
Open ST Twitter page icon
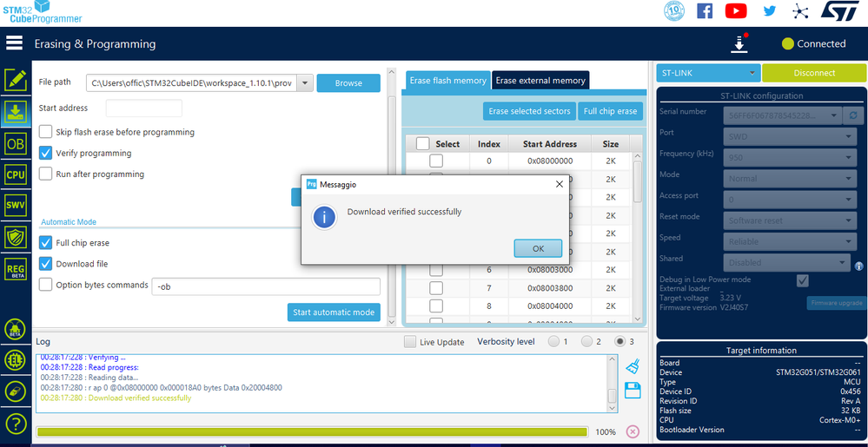click(770, 10)
